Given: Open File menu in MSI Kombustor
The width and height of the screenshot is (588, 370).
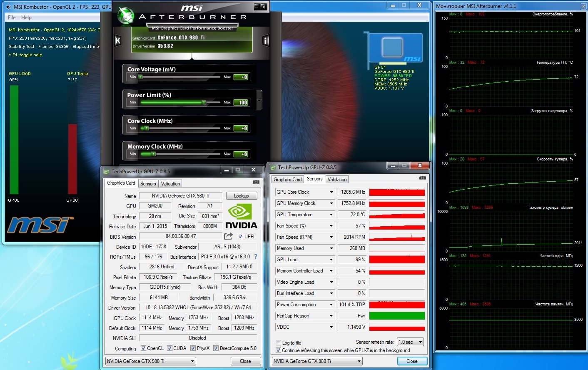Looking at the screenshot, I should [x=12, y=17].
